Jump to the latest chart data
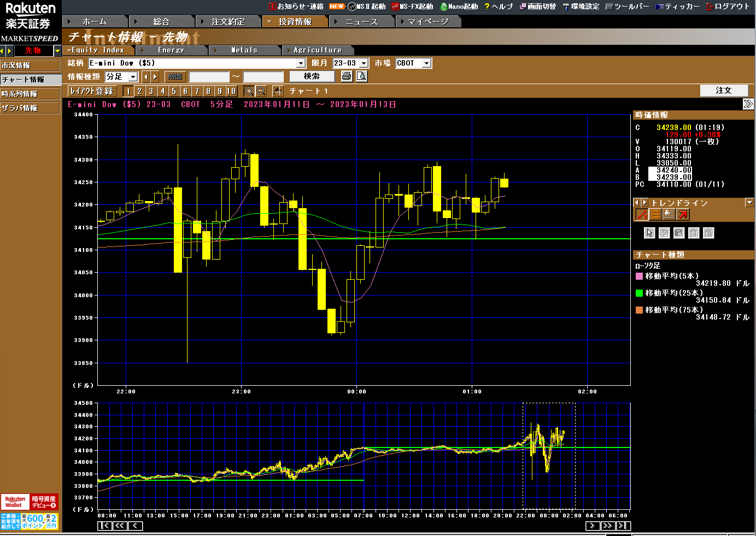The height and width of the screenshot is (536, 756). coord(623,526)
